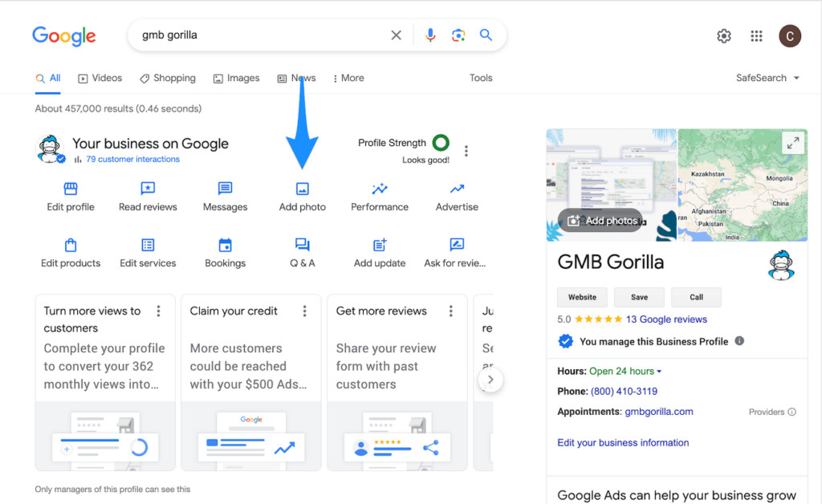822x504 pixels.
Task: Start voice search with the microphone icon
Action: pos(430,35)
